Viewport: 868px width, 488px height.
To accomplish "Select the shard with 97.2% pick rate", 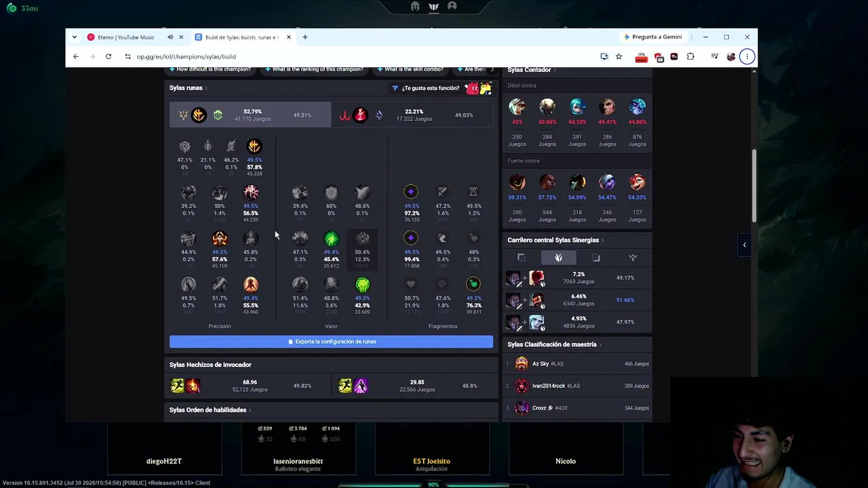I will (x=411, y=192).
